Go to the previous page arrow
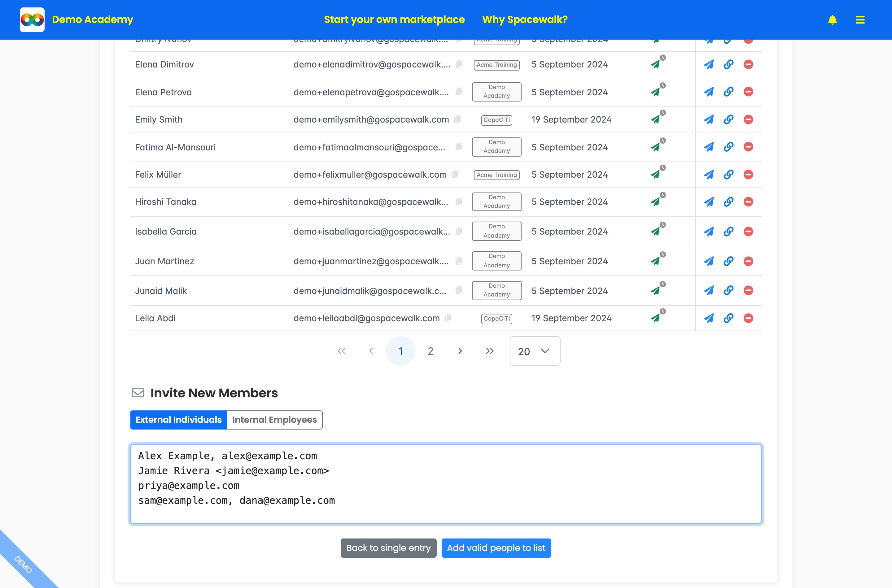The width and height of the screenshot is (892, 588). pyautogui.click(x=371, y=351)
